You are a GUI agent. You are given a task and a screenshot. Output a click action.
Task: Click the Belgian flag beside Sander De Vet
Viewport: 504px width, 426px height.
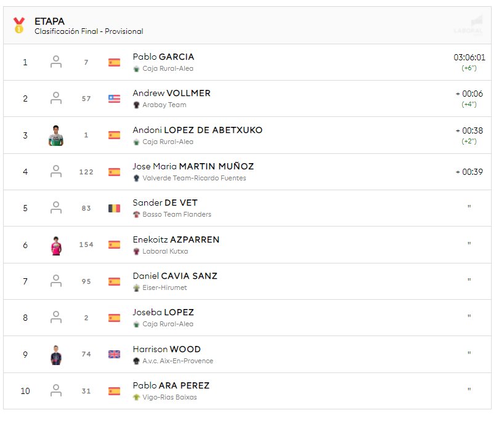114,208
